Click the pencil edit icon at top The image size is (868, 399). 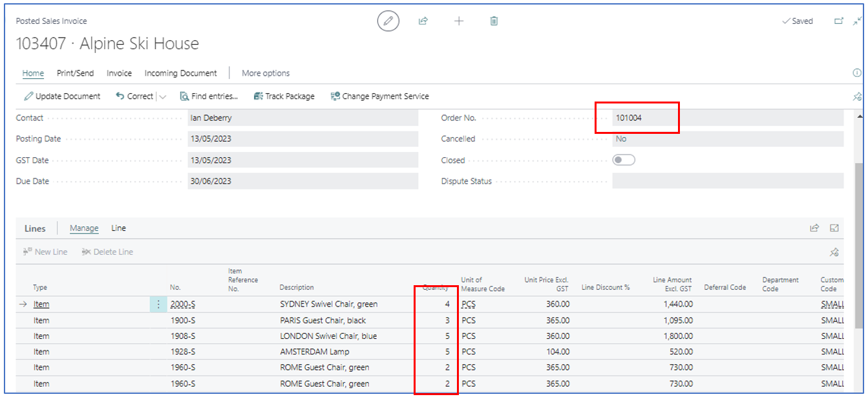pos(388,21)
